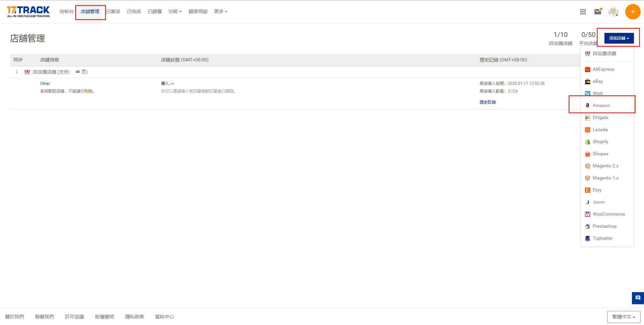Choose Etsy from the dropdown
The height and width of the screenshot is (325, 644).
(607, 190)
